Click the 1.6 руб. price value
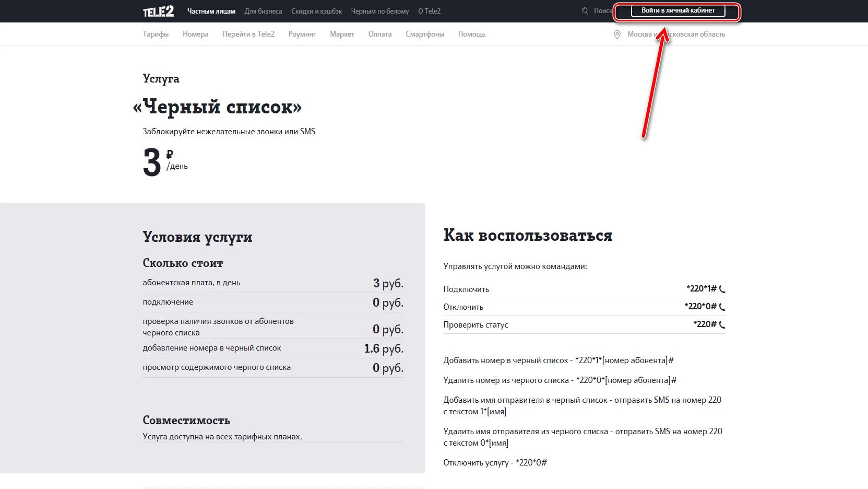Screen dimensions: 868x489 384,348
